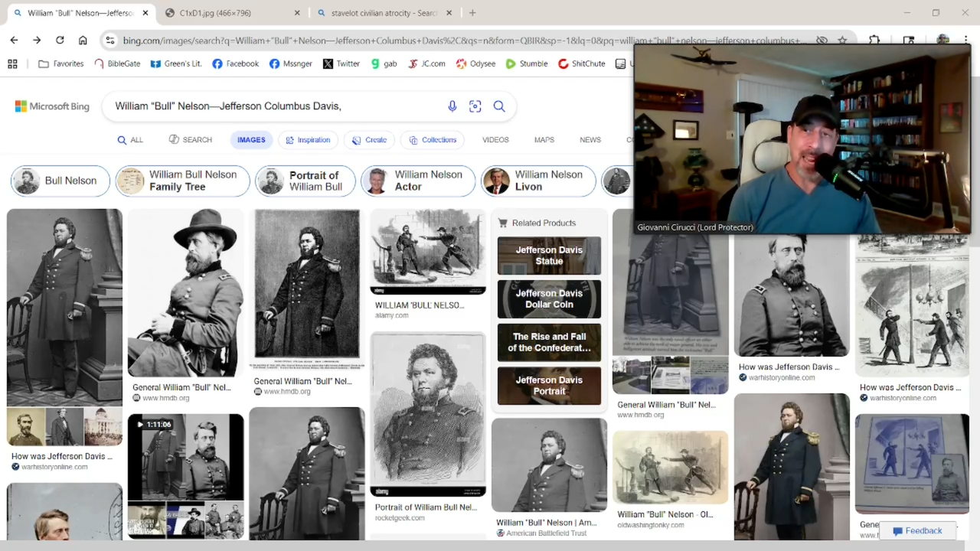This screenshot has height=551, width=980.
Task: Click the Jefferson Davis Dollar Coin product
Action: click(549, 298)
